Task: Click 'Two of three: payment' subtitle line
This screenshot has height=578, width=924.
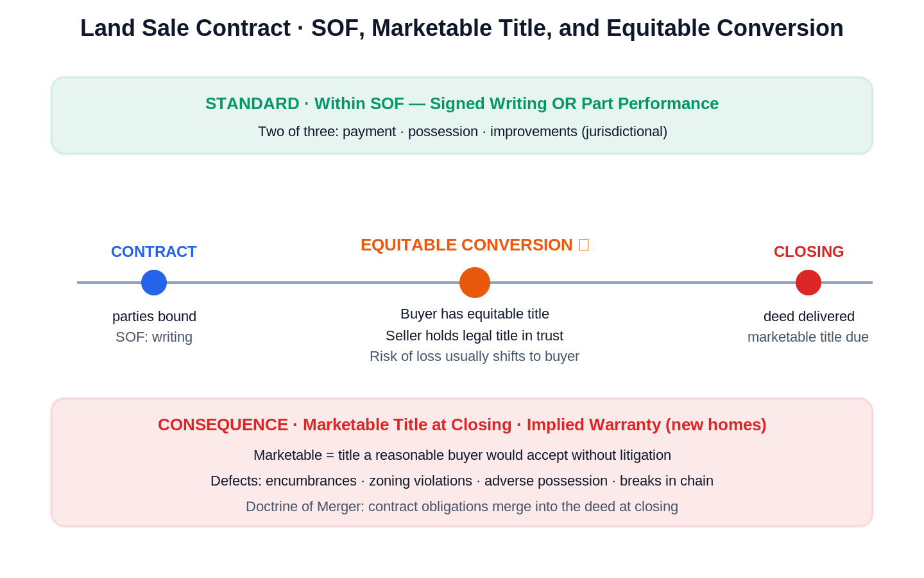Action: click(x=463, y=132)
